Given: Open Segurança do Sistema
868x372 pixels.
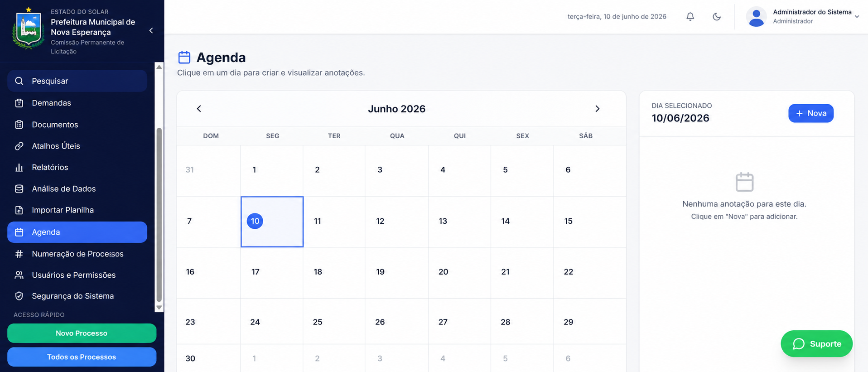Looking at the screenshot, I should [x=77, y=296].
